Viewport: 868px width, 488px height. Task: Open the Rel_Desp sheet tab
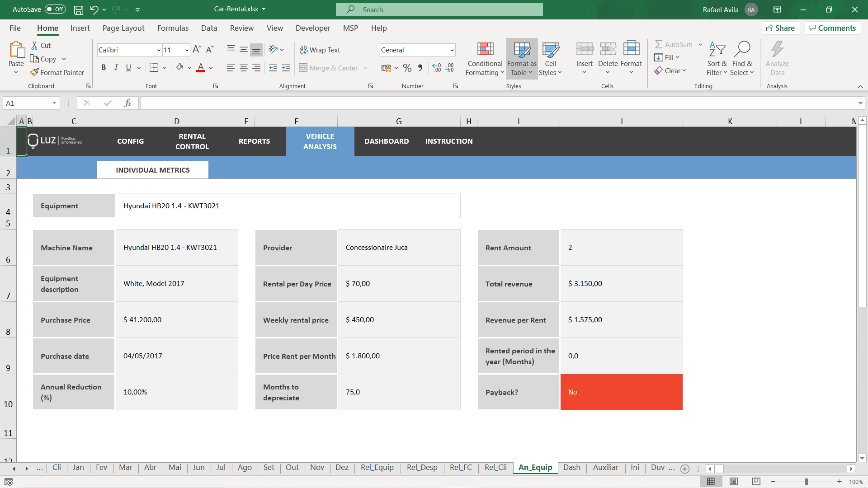[x=422, y=468]
